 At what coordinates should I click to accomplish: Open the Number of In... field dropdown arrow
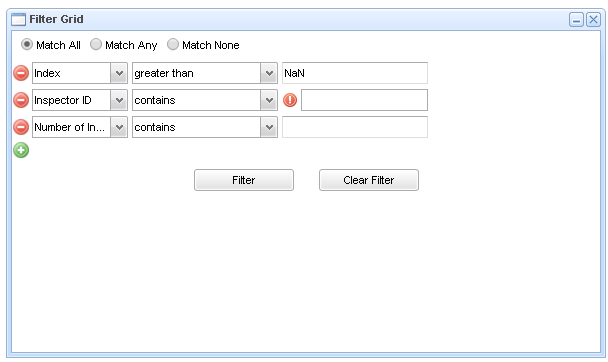(x=119, y=127)
